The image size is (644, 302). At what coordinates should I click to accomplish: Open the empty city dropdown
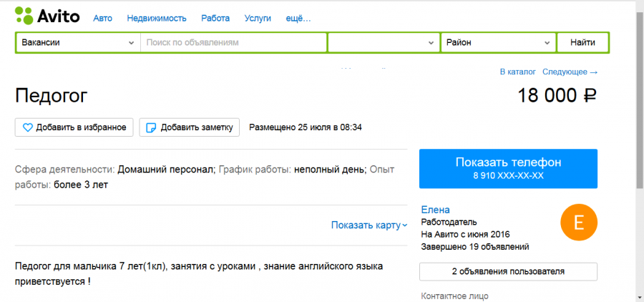tap(384, 42)
